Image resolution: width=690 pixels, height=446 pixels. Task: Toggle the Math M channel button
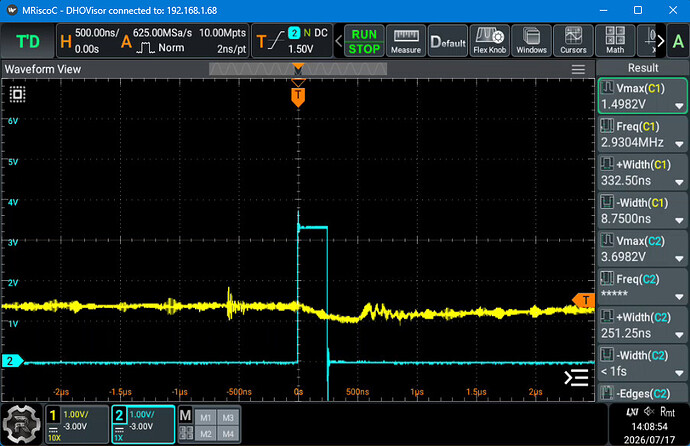click(186, 415)
